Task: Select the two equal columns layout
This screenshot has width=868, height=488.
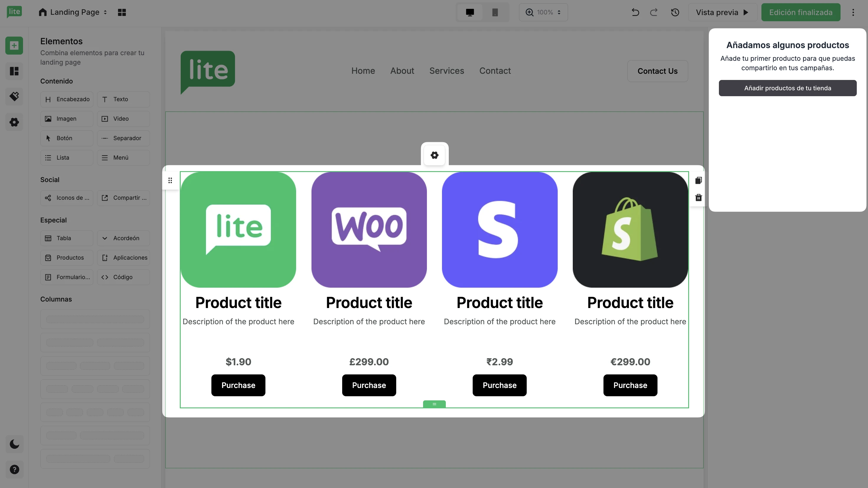Action: coord(95,343)
